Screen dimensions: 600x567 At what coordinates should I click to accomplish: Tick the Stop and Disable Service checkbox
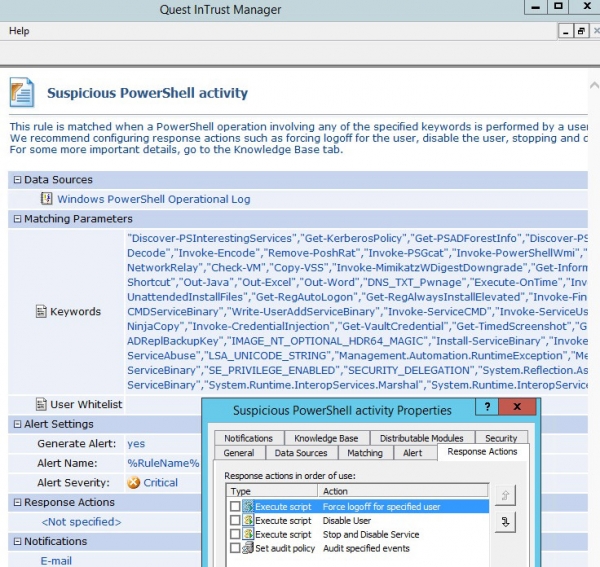235,535
